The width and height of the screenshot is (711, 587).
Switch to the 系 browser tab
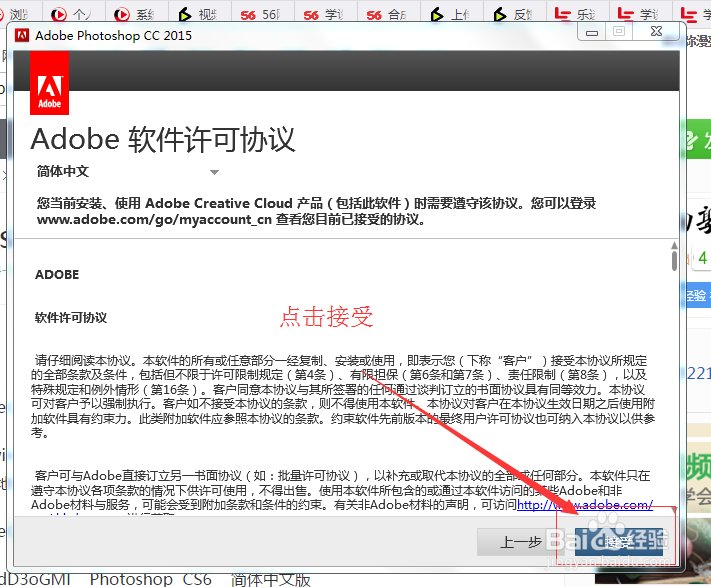[136, 15]
